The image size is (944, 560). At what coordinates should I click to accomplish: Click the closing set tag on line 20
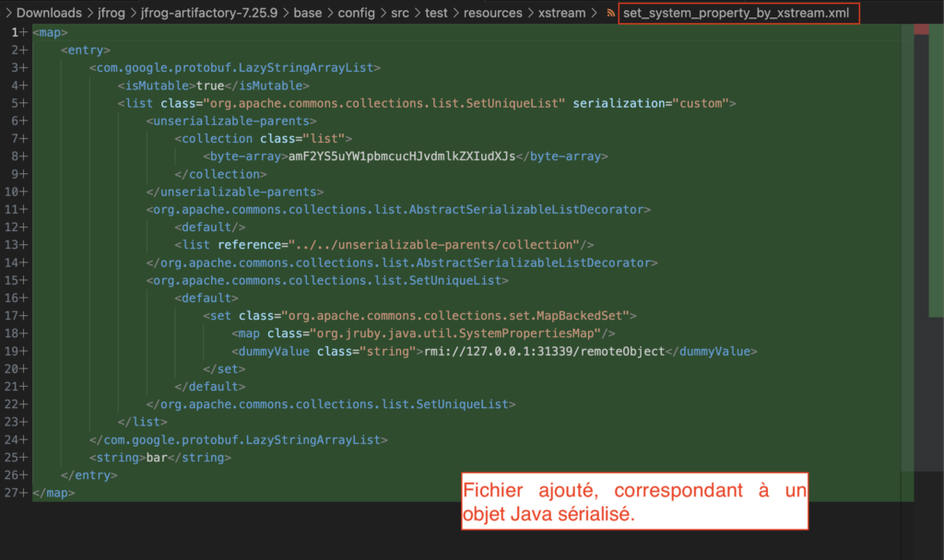point(224,368)
